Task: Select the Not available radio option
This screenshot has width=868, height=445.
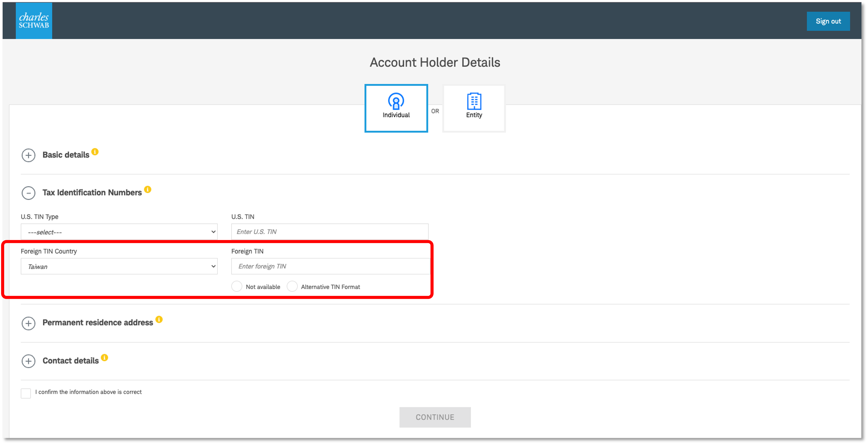Action: pos(237,286)
